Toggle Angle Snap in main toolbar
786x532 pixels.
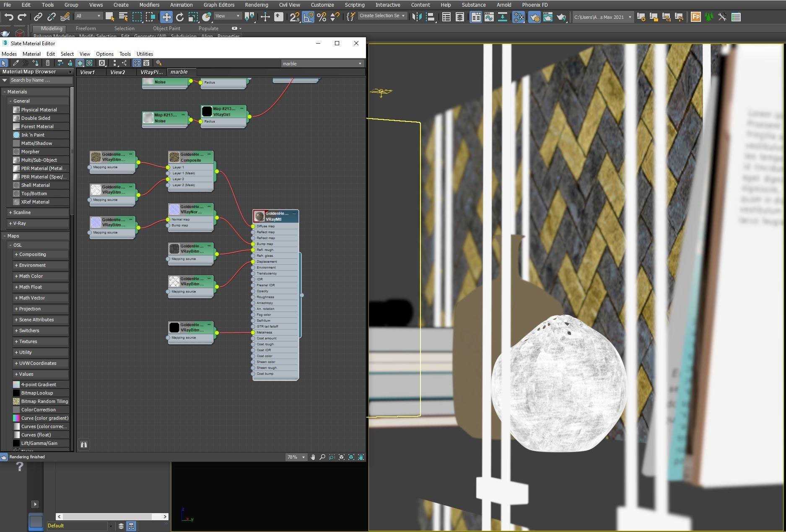pos(308,17)
